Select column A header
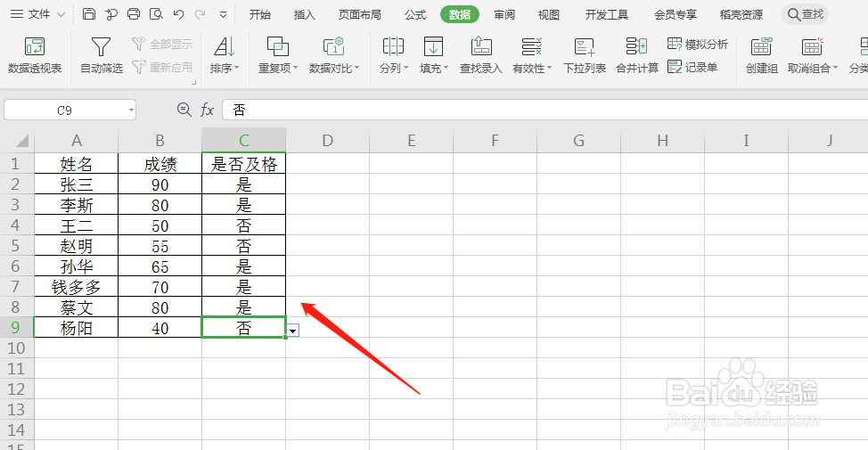The height and width of the screenshot is (450, 868). coord(77,141)
